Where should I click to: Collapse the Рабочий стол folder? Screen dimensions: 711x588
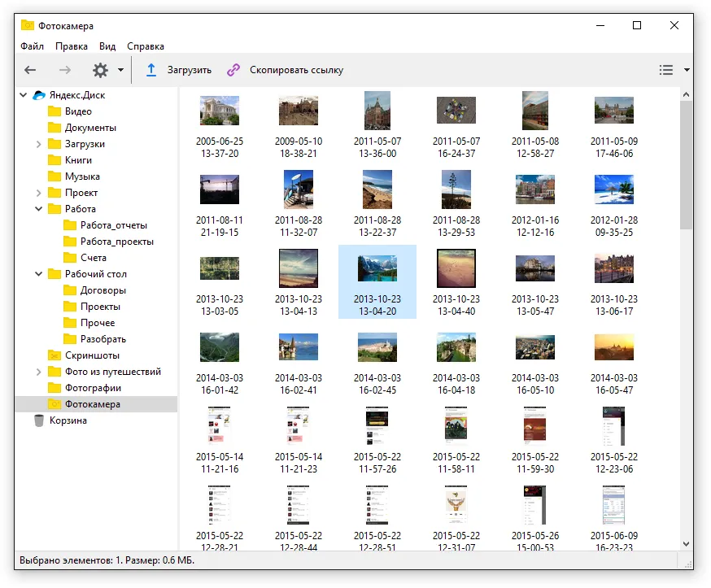(x=38, y=274)
